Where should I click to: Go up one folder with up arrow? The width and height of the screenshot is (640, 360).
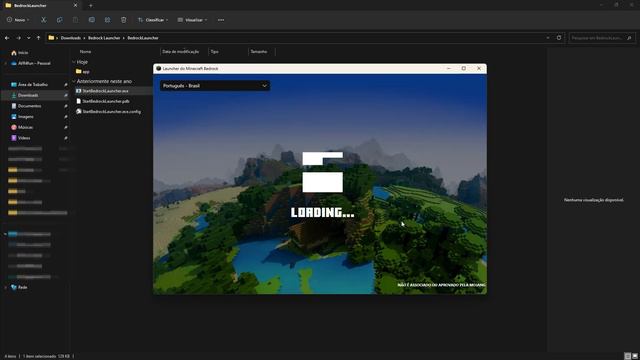[38, 38]
